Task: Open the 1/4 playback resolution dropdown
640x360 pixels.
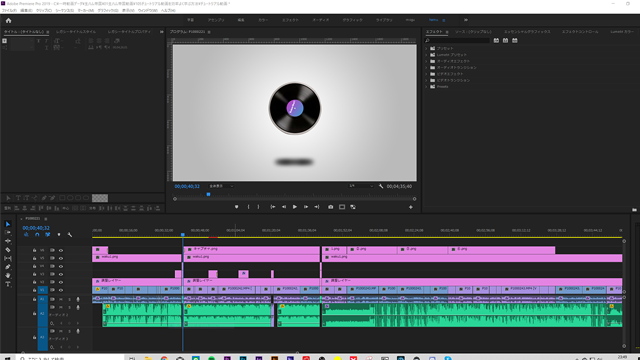Action: (x=361, y=186)
